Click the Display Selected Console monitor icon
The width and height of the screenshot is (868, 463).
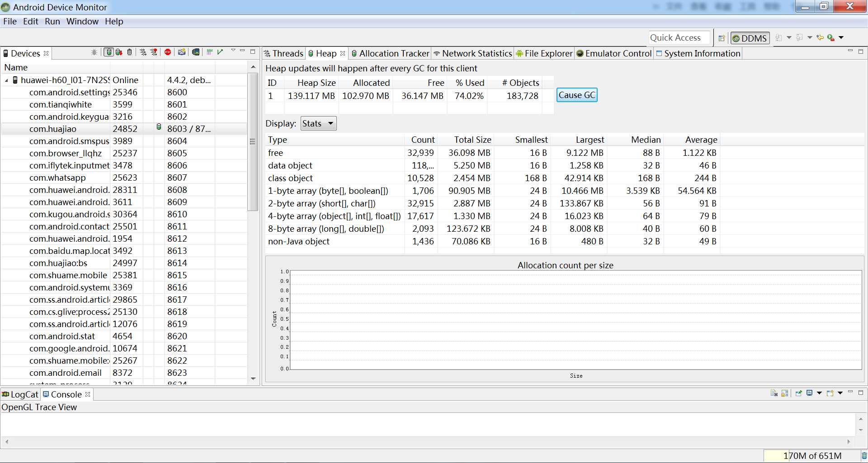pyautogui.click(x=810, y=393)
